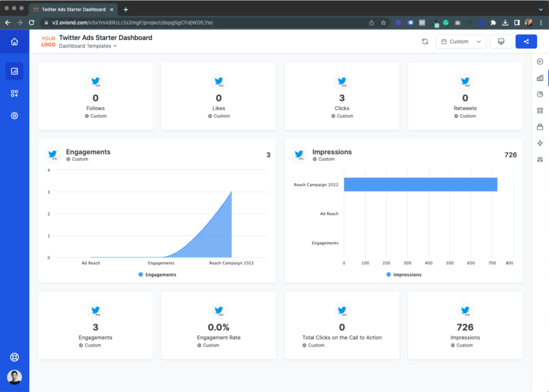Expand the Dashboard Templates dropdown

click(88, 46)
